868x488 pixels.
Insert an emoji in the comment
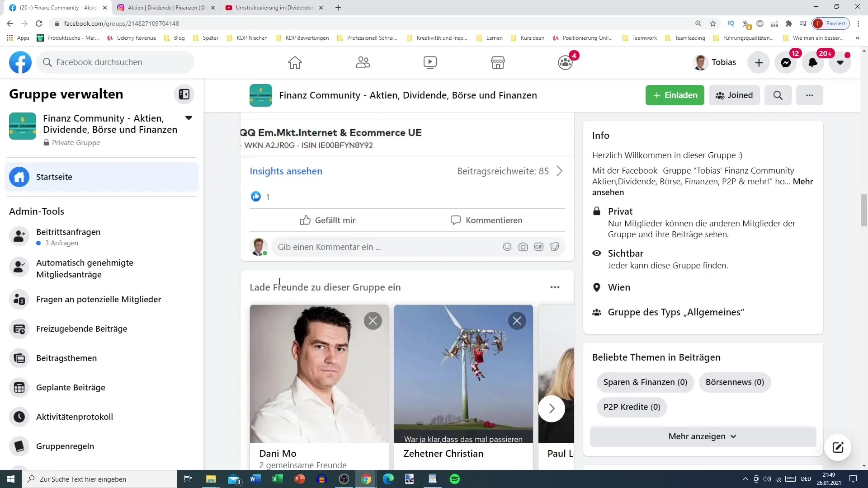pyautogui.click(x=507, y=247)
